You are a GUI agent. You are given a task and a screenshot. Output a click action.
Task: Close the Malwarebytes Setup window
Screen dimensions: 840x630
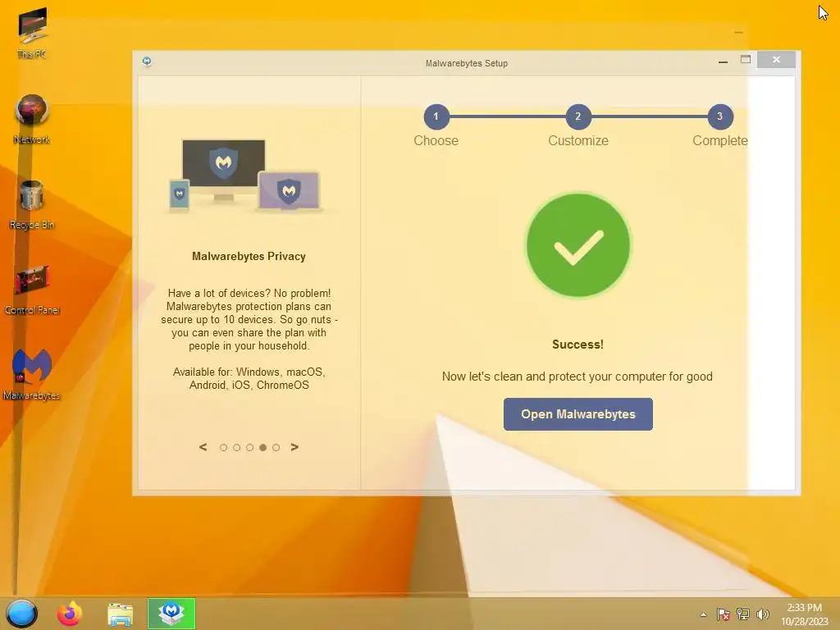[776, 59]
